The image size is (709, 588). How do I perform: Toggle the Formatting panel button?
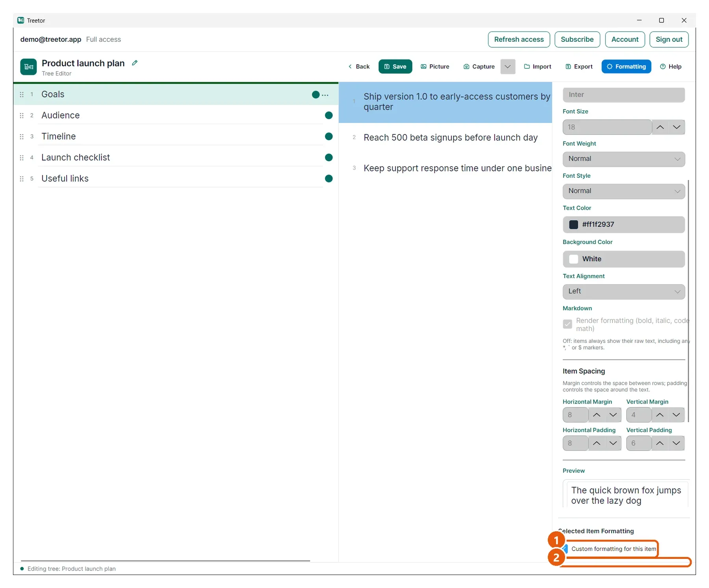pyautogui.click(x=626, y=67)
